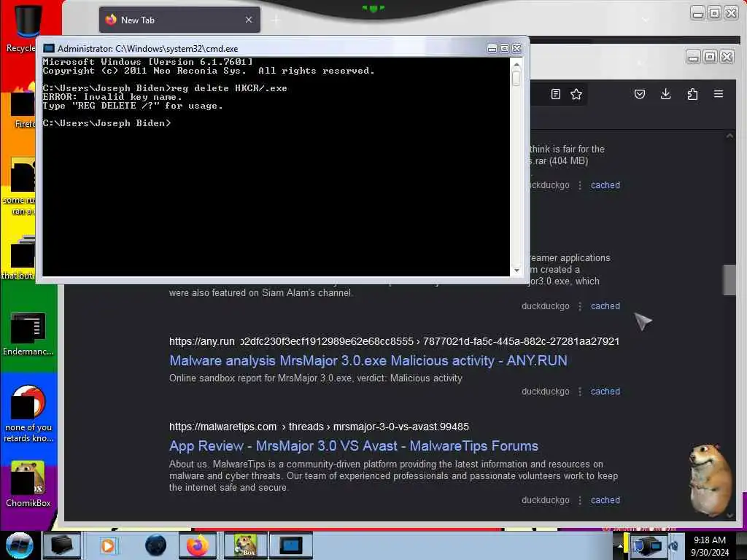This screenshot has width=747, height=560.
Task: Click the cmd window scrollbar thumb
Action: point(516,77)
